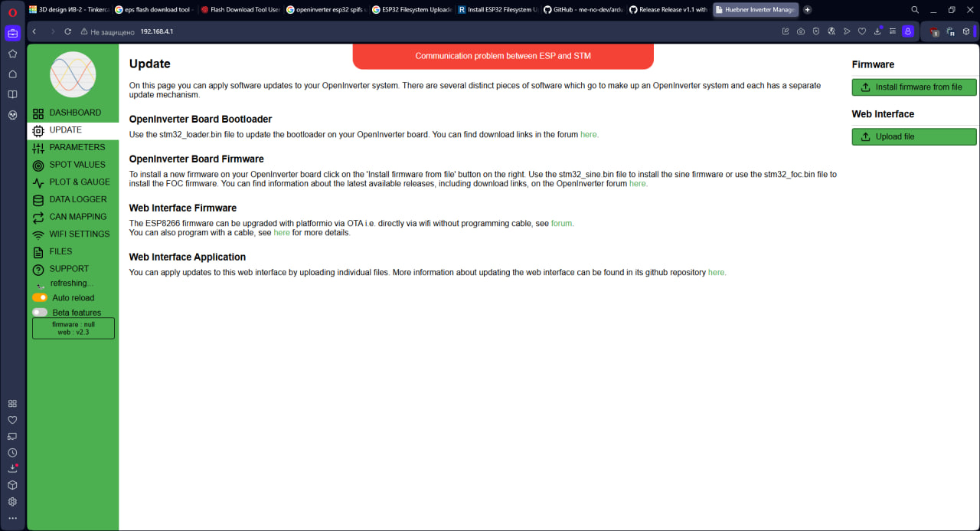Add page to bookmarks with toolbar heart
980x531 pixels.
[x=862, y=31]
